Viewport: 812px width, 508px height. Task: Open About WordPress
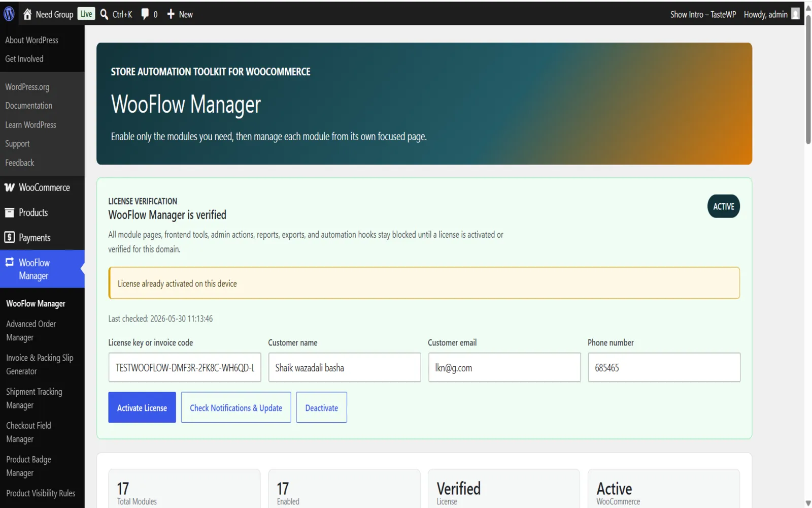pyautogui.click(x=31, y=40)
